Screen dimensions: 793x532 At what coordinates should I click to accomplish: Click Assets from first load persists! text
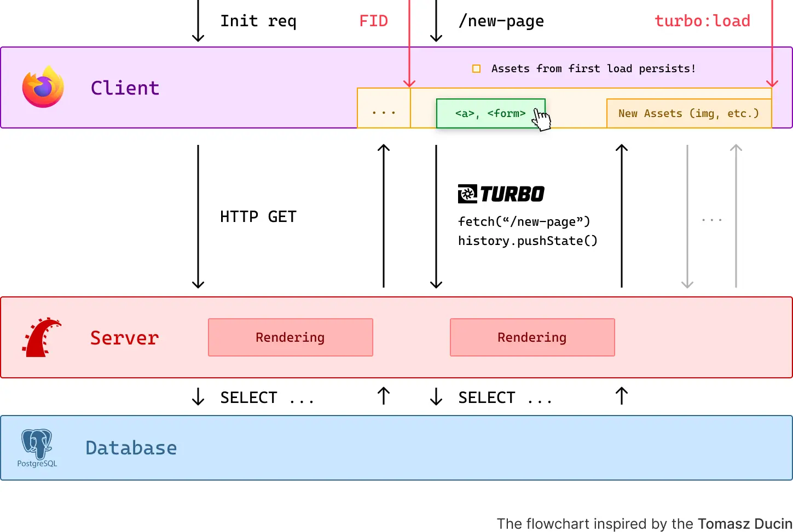tap(594, 68)
